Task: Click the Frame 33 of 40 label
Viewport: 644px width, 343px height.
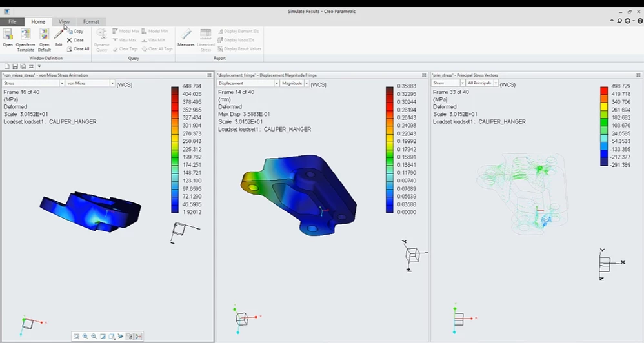Action: pos(450,92)
